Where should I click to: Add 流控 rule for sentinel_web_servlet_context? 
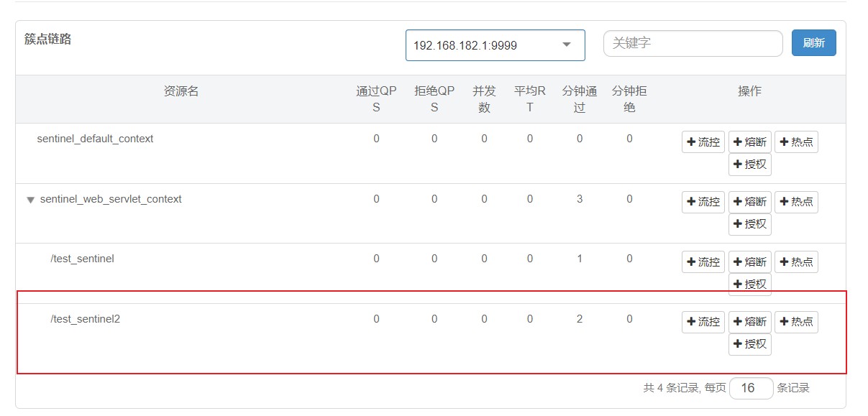pos(703,202)
